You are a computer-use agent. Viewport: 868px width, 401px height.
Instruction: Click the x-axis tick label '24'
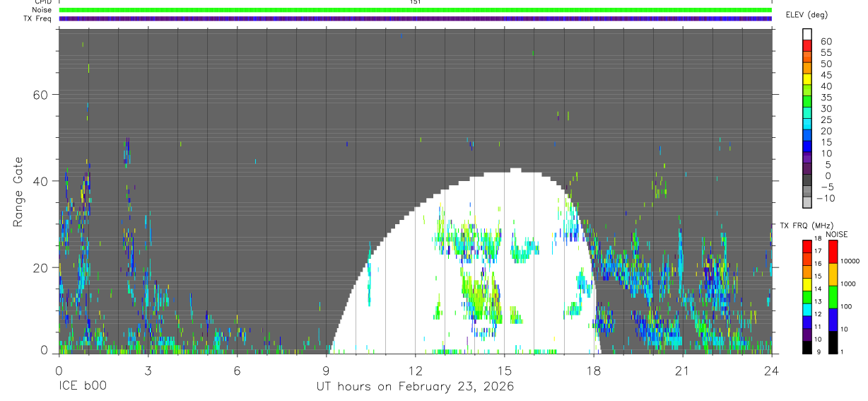tap(771, 370)
